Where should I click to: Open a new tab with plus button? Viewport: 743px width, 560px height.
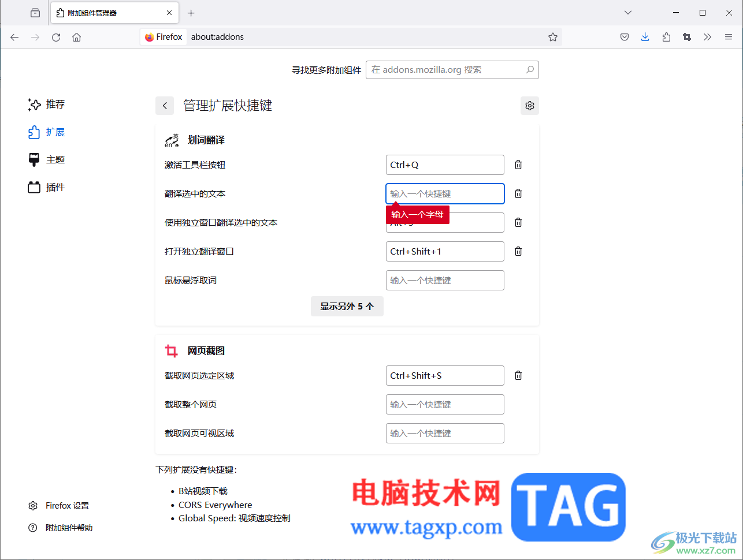click(191, 13)
